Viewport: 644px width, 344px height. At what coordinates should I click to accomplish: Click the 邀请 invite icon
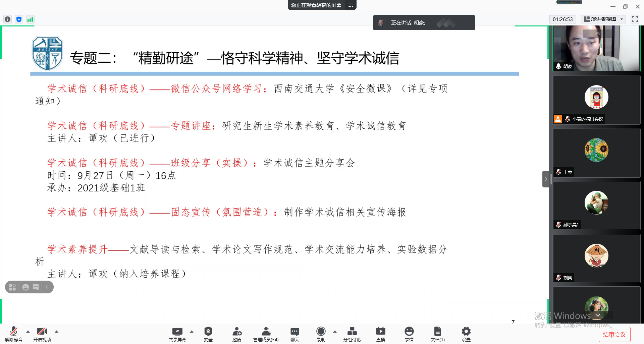click(237, 334)
